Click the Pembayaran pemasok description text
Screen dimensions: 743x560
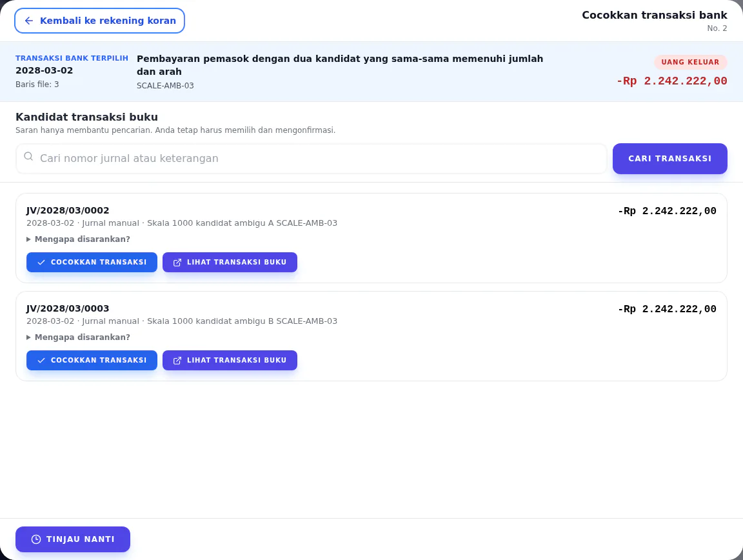pyautogui.click(x=340, y=65)
